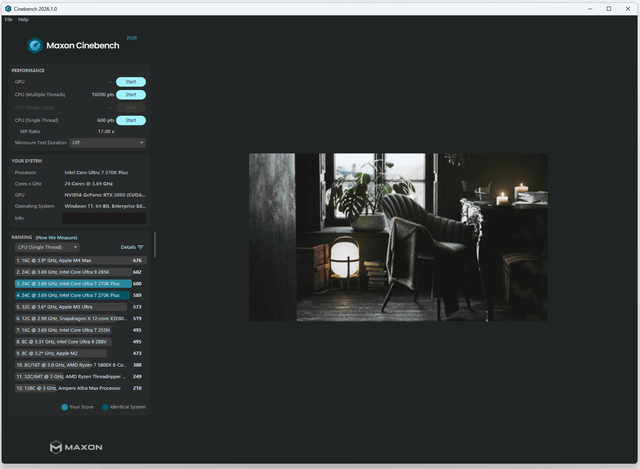
Task: Open the CPU (Single Thread) ranking dropdown
Action: 47,246
